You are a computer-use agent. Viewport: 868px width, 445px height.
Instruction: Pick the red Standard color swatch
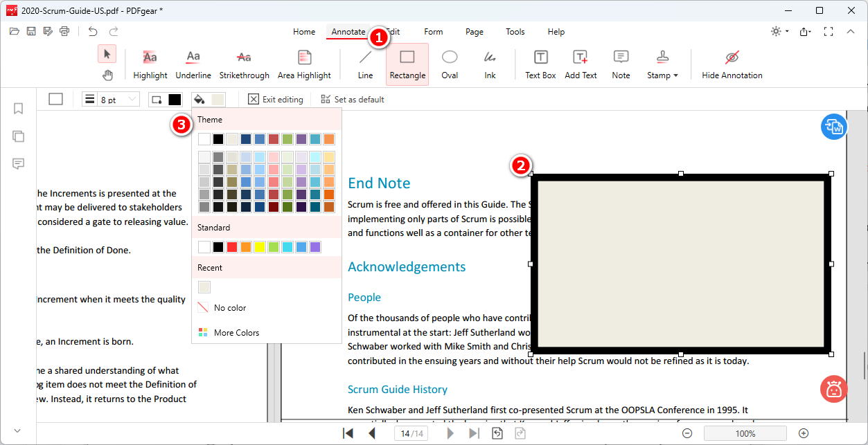point(233,246)
